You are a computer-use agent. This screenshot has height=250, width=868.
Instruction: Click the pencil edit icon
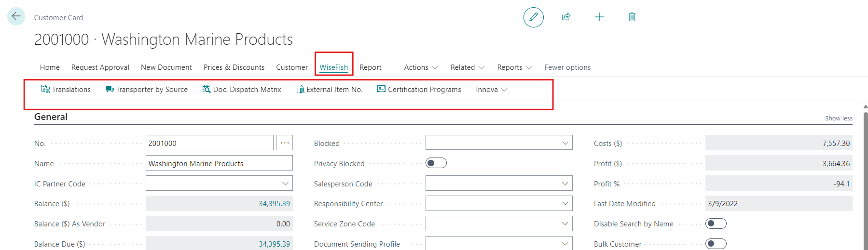(x=533, y=17)
